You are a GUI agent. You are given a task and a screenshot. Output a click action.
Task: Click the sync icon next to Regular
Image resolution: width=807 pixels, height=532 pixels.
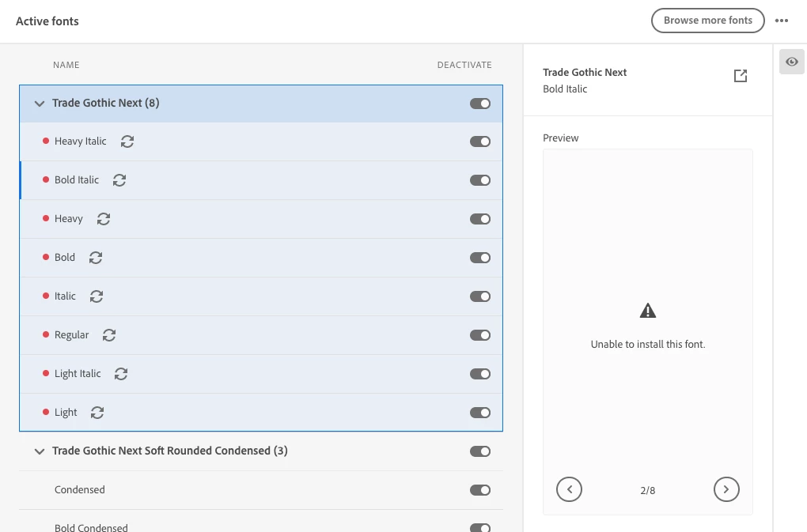click(x=109, y=335)
